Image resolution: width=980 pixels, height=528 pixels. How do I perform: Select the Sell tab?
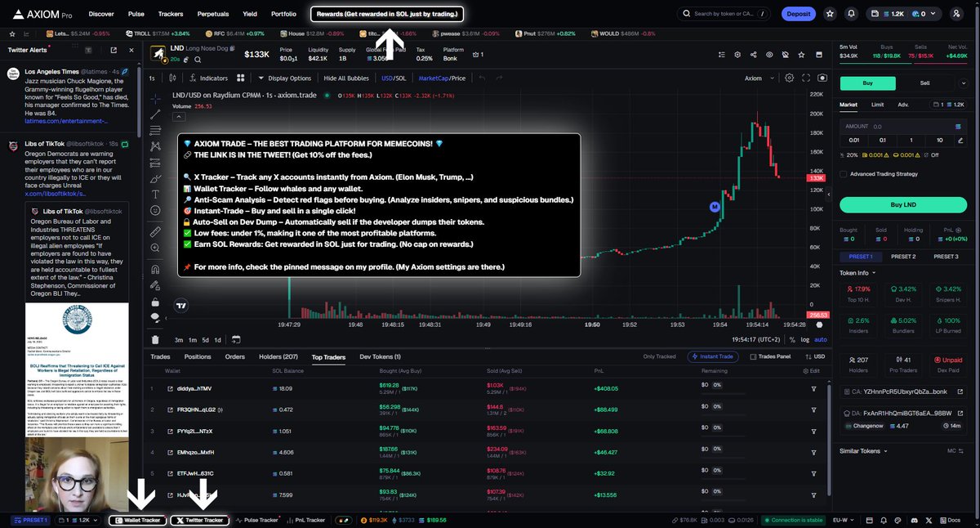pyautogui.click(x=925, y=83)
